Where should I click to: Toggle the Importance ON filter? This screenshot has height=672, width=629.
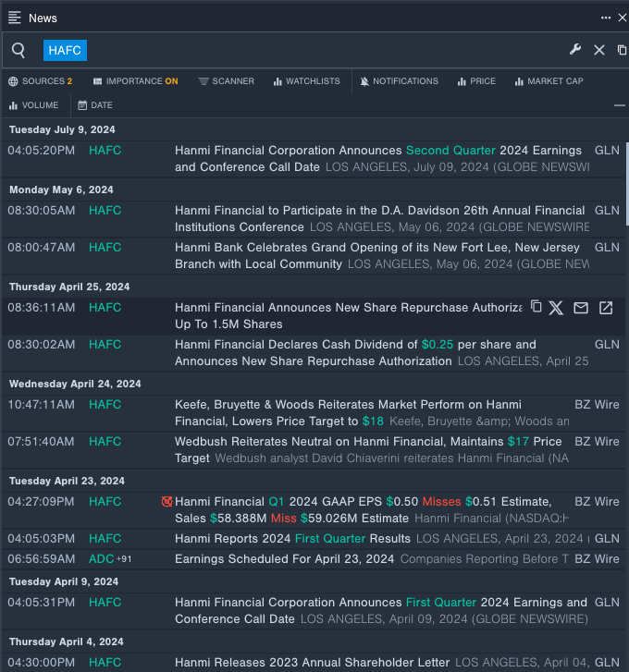point(141,81)
